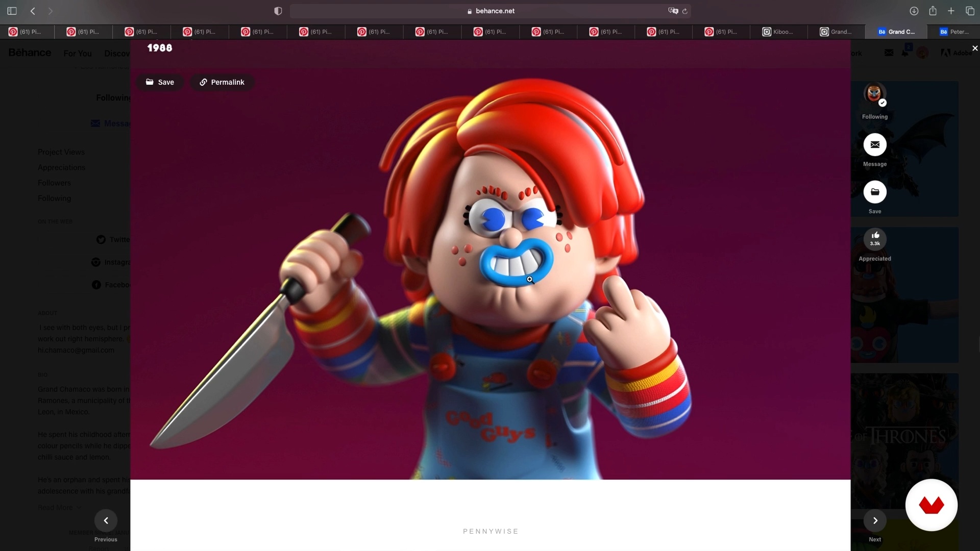Viewport: 980px width, 551px height.
Task: Reload the page with the refresh icon
Action: [685, 11]
